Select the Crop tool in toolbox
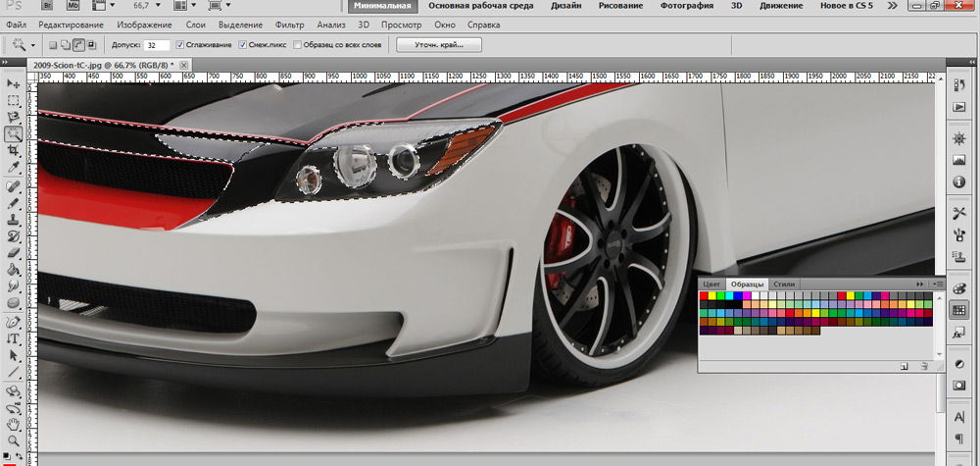 (x=14, y=151)
